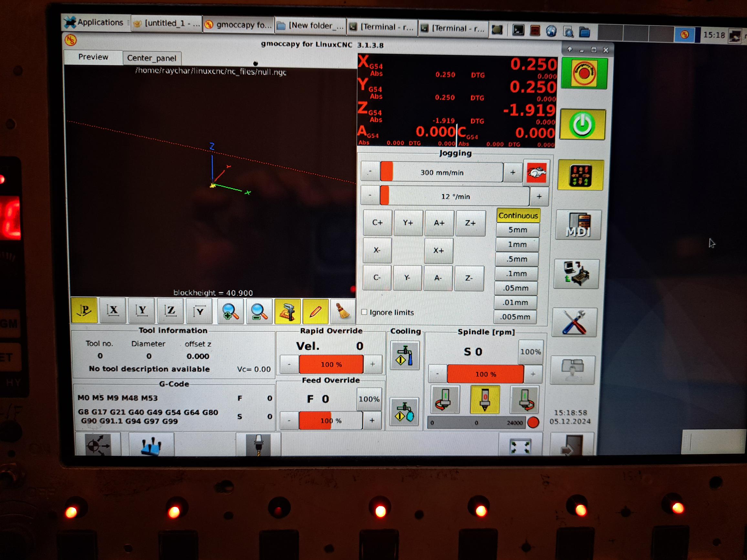Select .1mm jog increment
The width and height of the screenshot is (747, 560).
(516, 274)
